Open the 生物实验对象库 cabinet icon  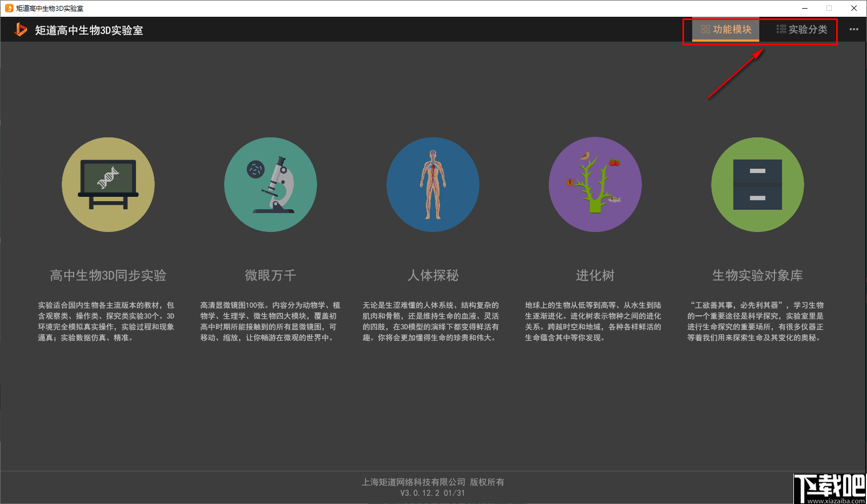coord(757,184)
